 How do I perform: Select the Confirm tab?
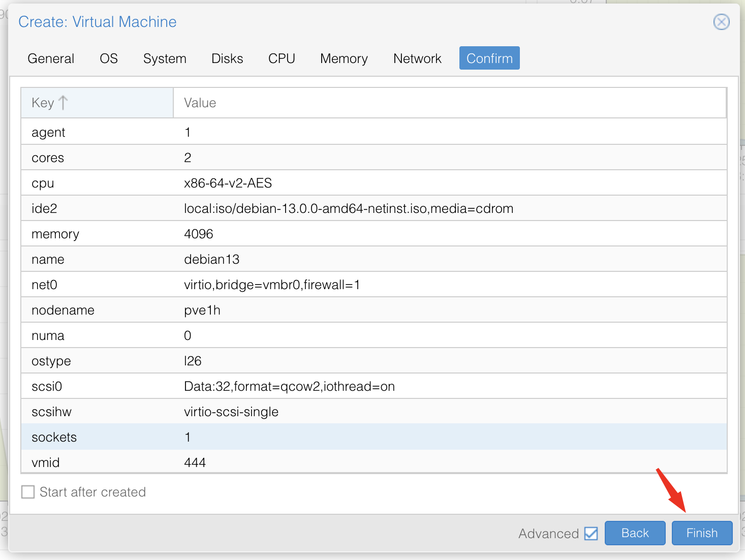click(489, 58)
